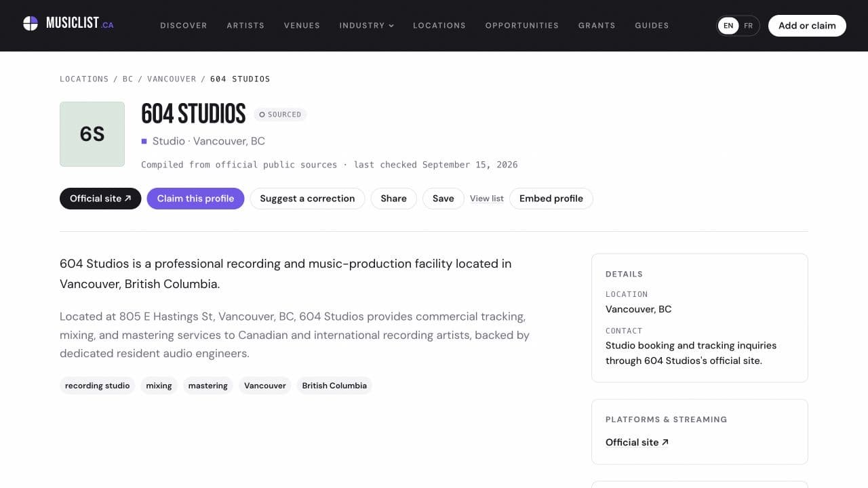
Task: Go to the Opportunities nav item
Action: tap(522, 26)
